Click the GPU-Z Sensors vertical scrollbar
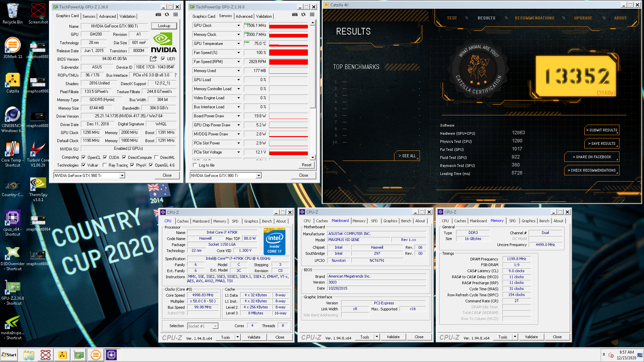Viewport: 644px width, 362px height. tap(313, 90)
